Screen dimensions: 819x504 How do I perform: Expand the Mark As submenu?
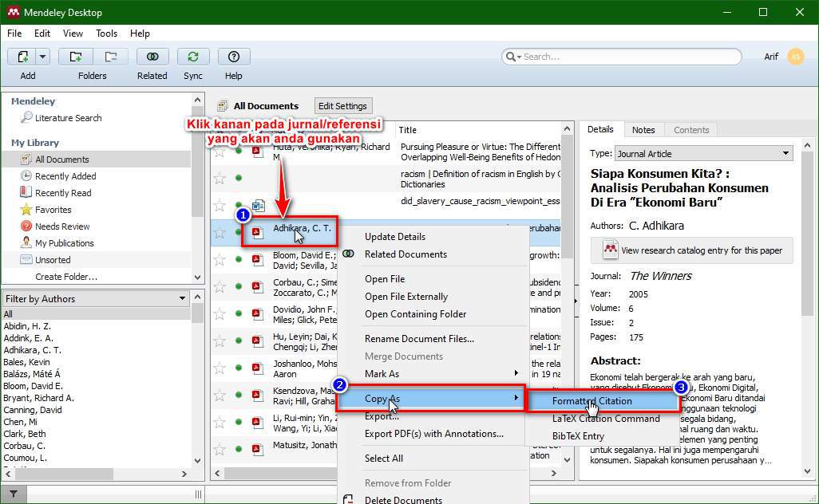click(x=433, y=373)
